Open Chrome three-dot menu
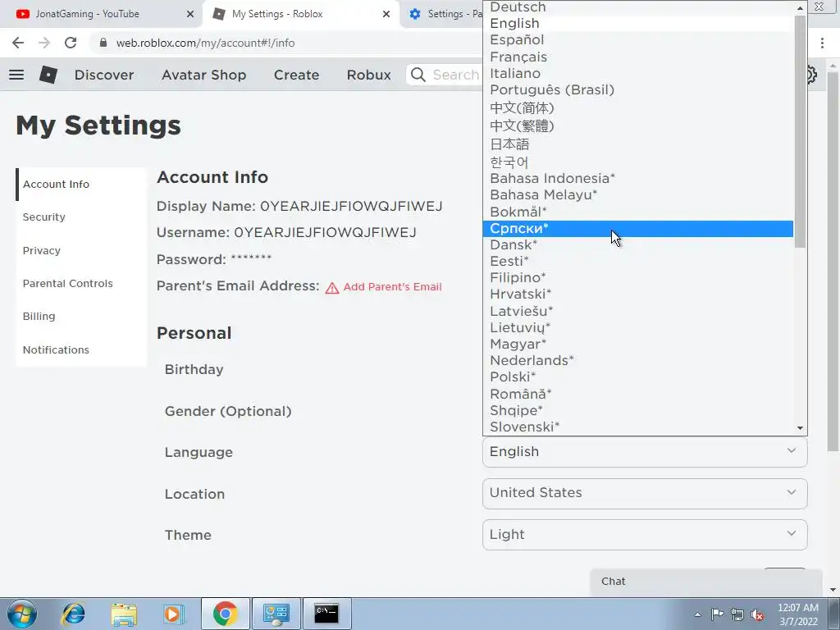 [822, 43]
